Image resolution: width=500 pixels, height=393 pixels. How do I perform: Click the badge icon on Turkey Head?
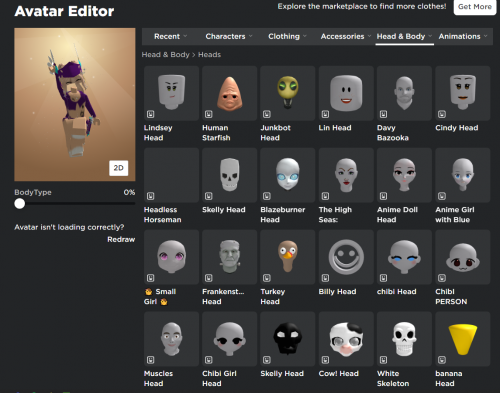click(267, 278)
